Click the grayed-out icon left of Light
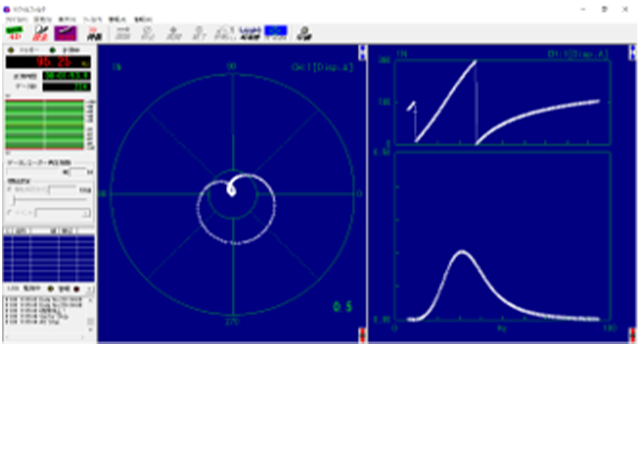Image resolution: width=640 pixels, height=460 pixels. click(x=225, y=33)
